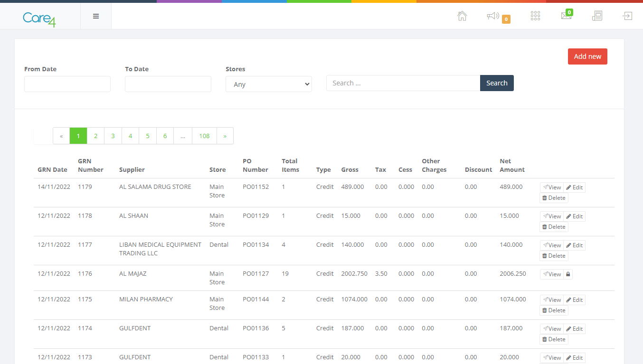Edit GRN 1177 record
Image resolution: width=643 pixels, height=364 pixels.
pos(575,245)
